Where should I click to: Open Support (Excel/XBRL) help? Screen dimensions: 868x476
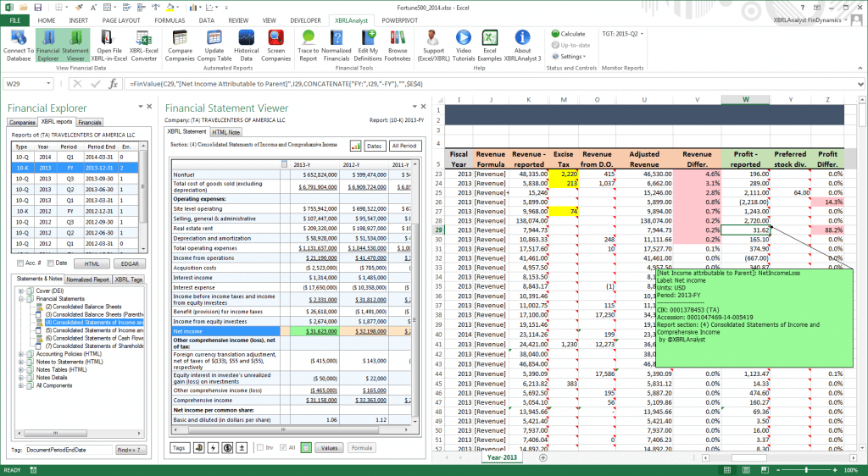433,46
